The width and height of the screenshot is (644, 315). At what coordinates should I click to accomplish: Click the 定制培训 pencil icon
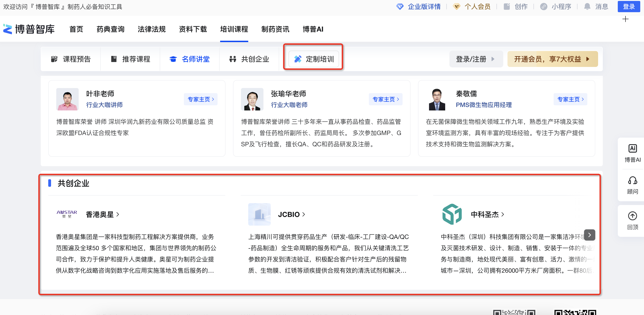point(298,59)
